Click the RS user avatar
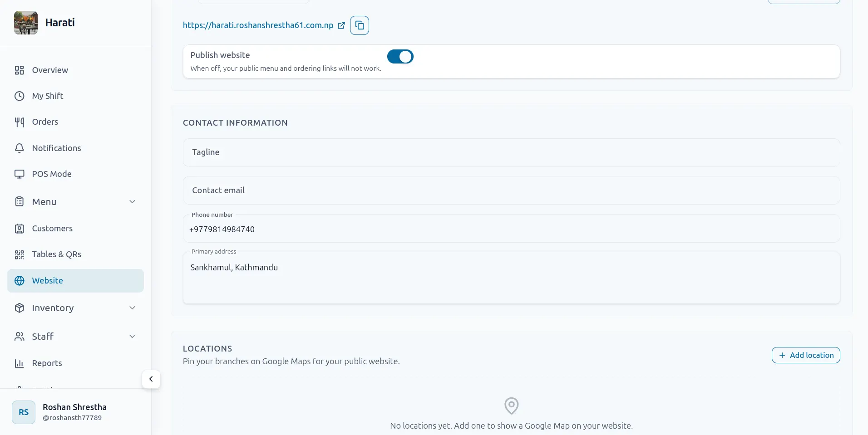Image resolution: width=868 pixels, height=435 pixels. tap(24, 412)
